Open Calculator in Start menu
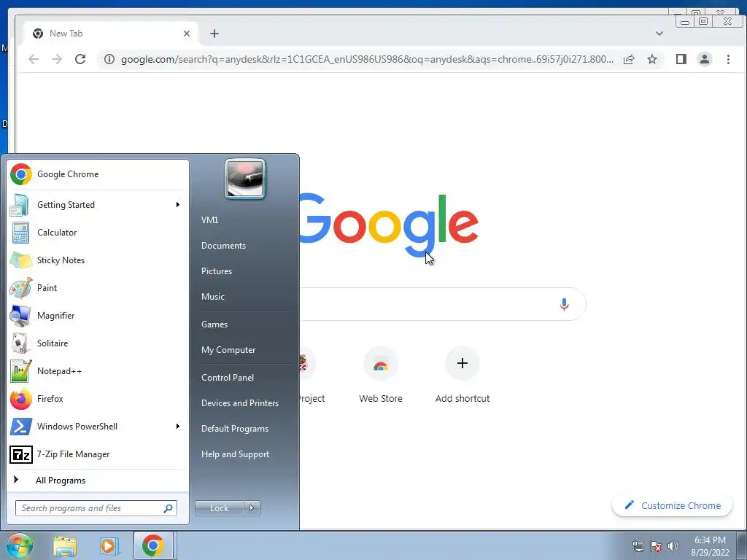 pyautogui.click(x=98, y=233)
